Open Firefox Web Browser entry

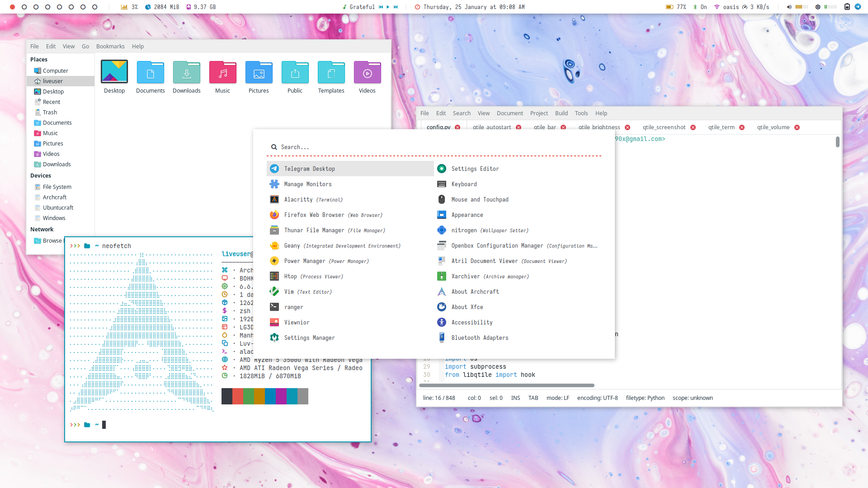coord(314,215)
